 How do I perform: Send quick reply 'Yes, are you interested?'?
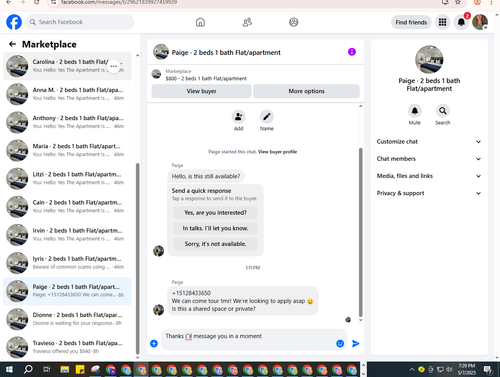(215, 213)
